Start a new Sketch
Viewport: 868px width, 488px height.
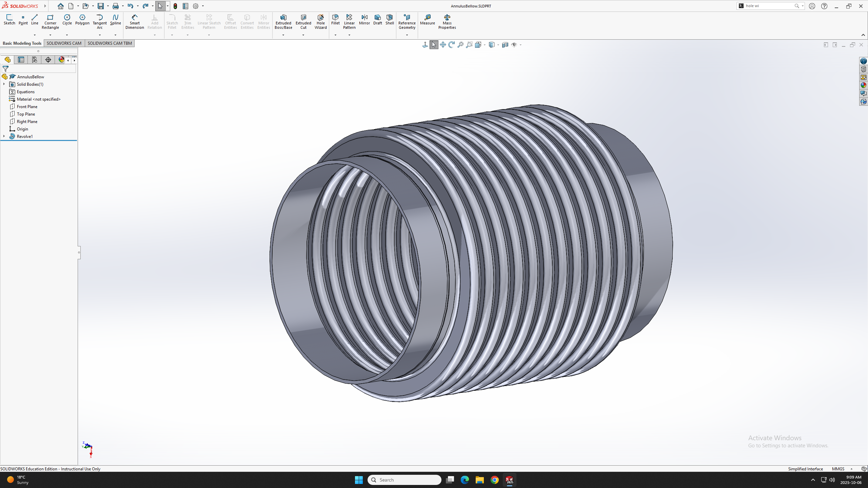[9, 20]
